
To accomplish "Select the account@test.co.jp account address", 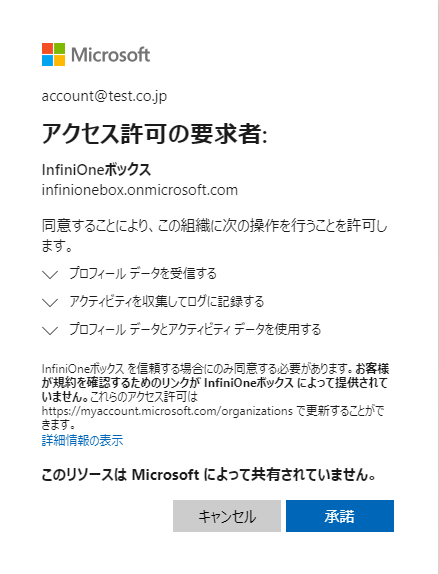I will [104, 96].
